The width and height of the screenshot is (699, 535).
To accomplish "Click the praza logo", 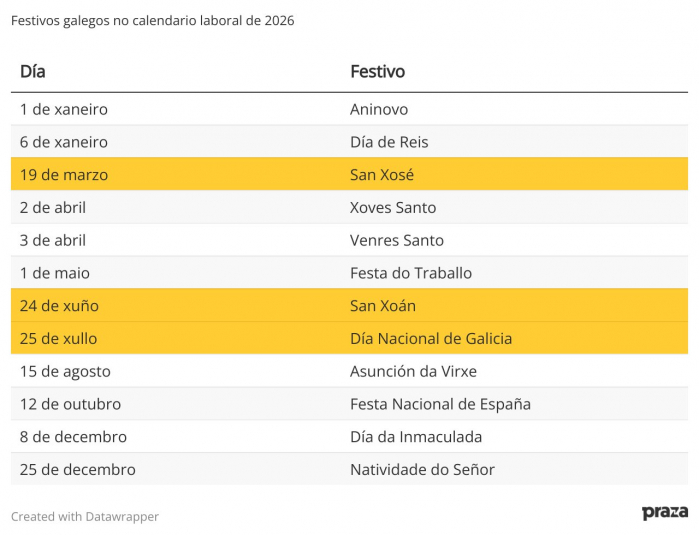I will pos(665,513).
